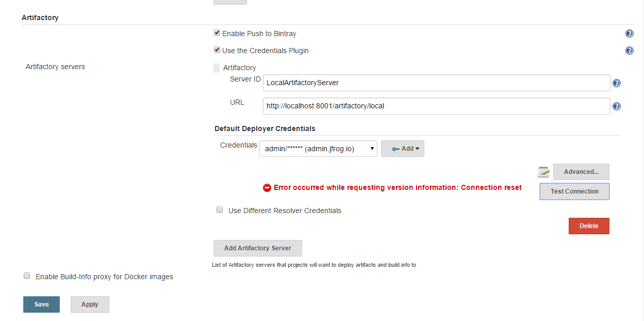The width and height of the screenshot is (644, 321).
Task: Click the red error icon in message
Action: coord(267,188)
